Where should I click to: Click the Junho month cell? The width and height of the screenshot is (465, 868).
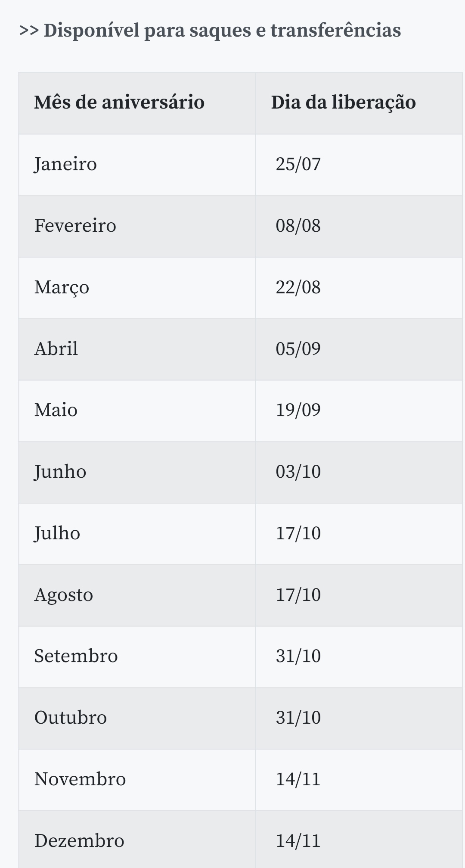click(x=60, y=472)
